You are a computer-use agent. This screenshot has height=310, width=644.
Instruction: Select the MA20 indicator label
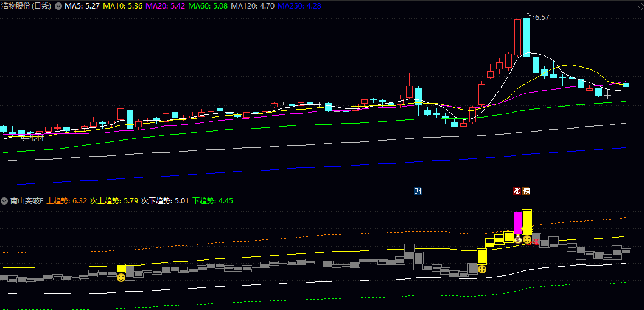[x=166, y=5]
